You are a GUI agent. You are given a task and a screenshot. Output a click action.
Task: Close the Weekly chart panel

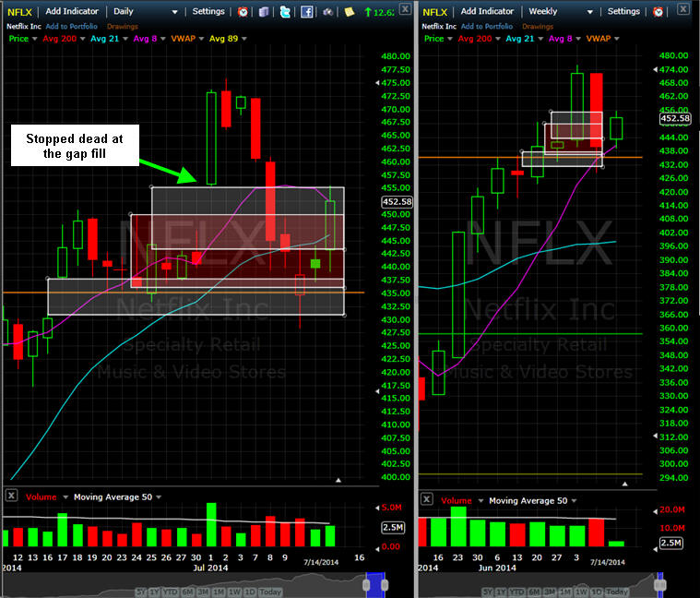coord(683,8)
